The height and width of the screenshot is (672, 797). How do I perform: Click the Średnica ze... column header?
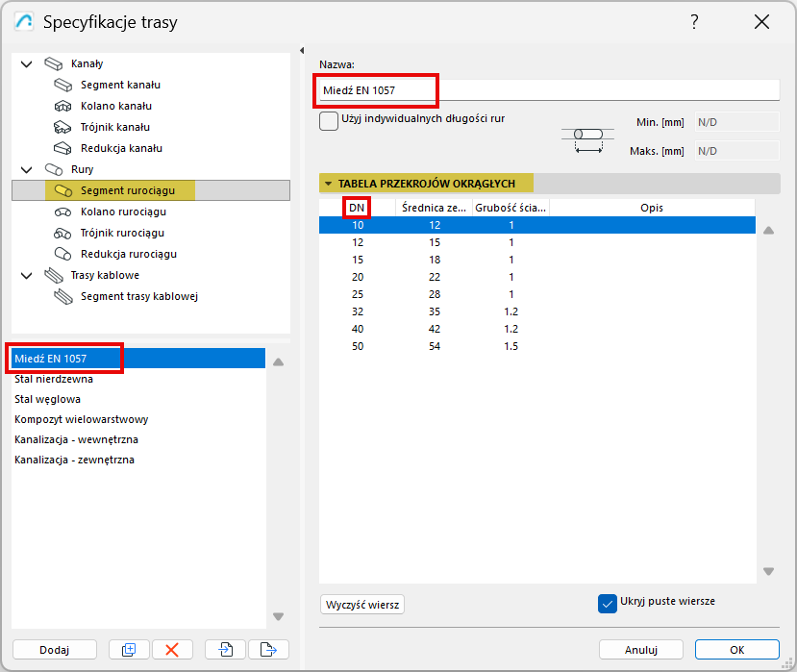435,208
